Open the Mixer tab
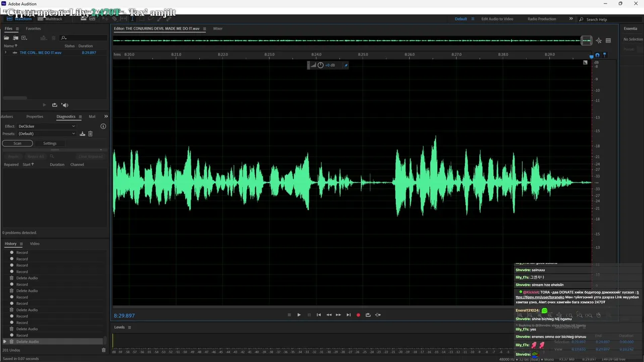Viewport: 644px width, 362px height. (x=218, y=29)
